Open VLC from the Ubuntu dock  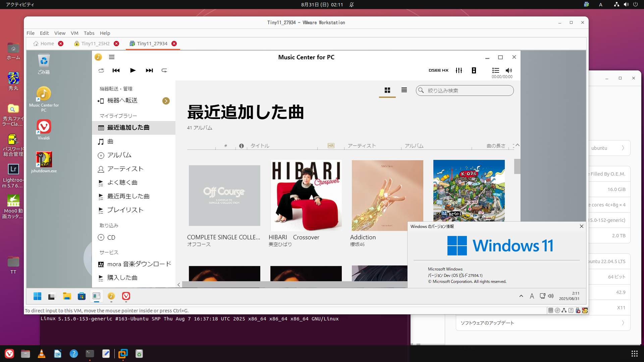[x=42, y=354]
